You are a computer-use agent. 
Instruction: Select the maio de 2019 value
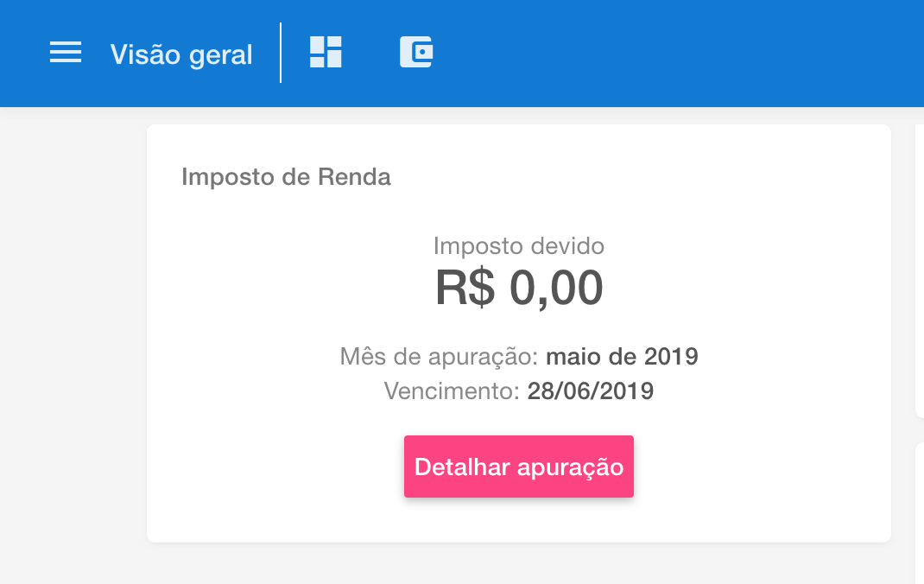coord(622,356)
